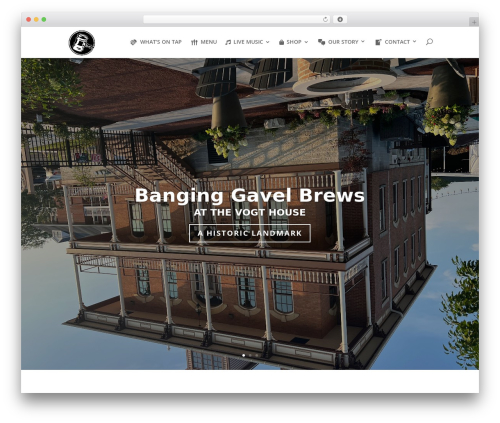Image resolution: width=500 pixels, height=423 pixels.
Task: Expand the Our Story dropdown chevron
Action: [363, 42]
